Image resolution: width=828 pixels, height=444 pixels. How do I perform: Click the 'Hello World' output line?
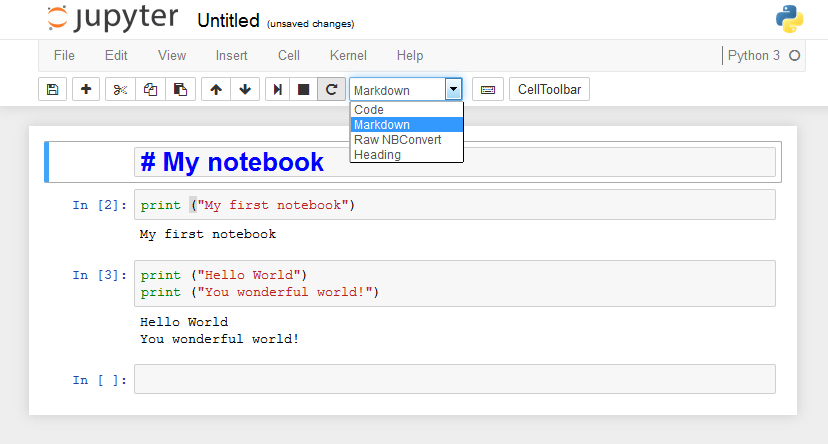point(184,322)
